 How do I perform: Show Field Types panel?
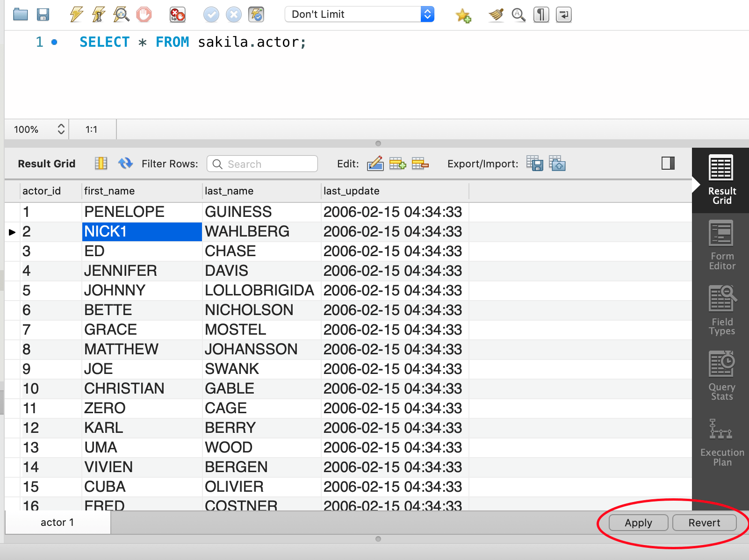(721, 311)
